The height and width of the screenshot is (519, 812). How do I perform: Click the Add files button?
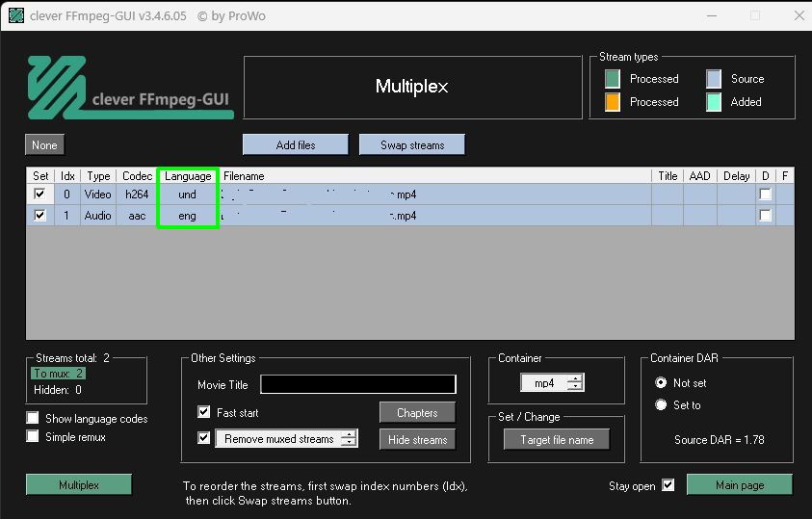[x=295, y=144]
